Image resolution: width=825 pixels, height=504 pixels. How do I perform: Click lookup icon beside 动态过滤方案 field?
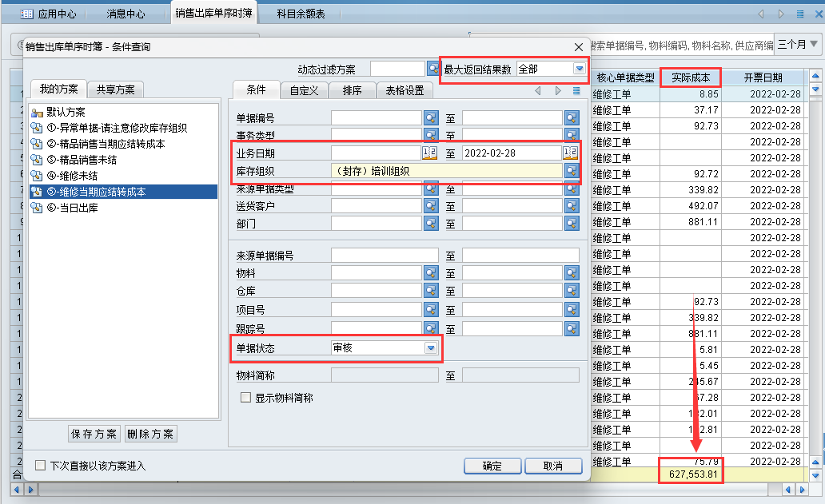coord(433,69)
